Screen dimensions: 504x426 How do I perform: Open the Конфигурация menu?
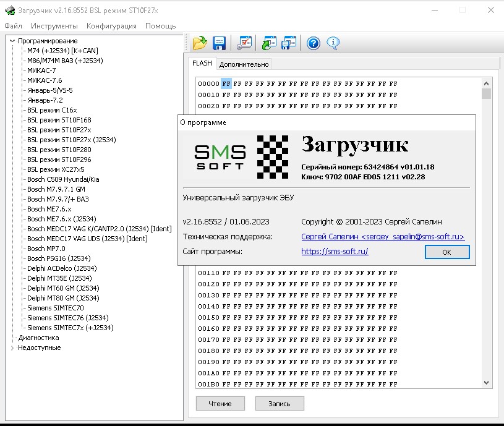point(111,26)
